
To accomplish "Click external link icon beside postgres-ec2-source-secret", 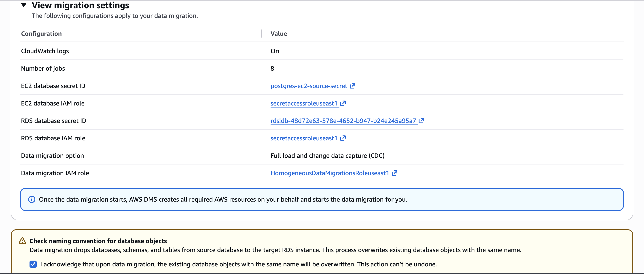I will click(352, 86).
